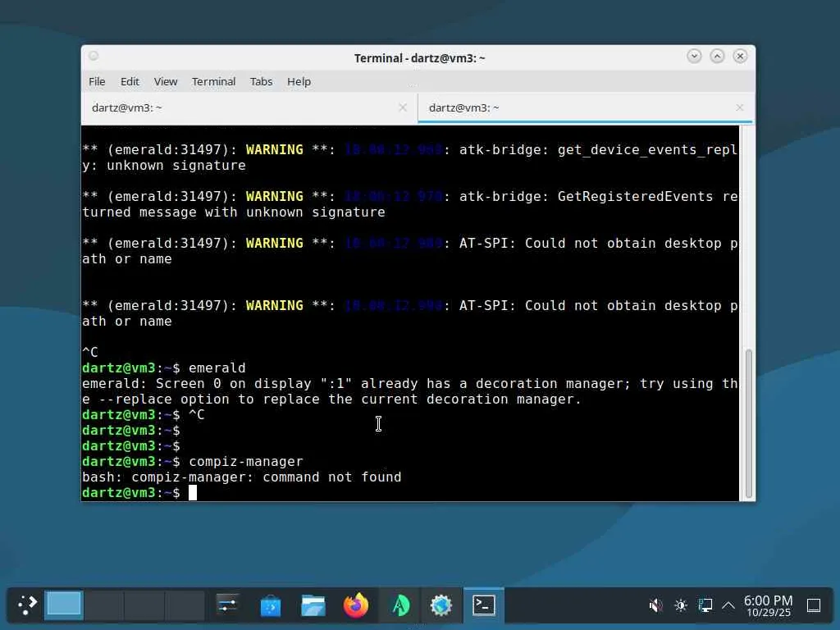Open the Edit menu
Screen dimensions: 840x630
tap(130, 81)
